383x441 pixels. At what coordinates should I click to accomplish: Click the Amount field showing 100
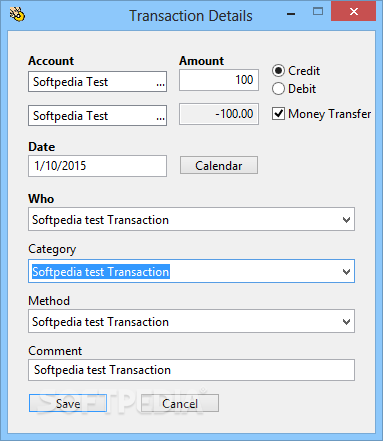tap(219, 80)
